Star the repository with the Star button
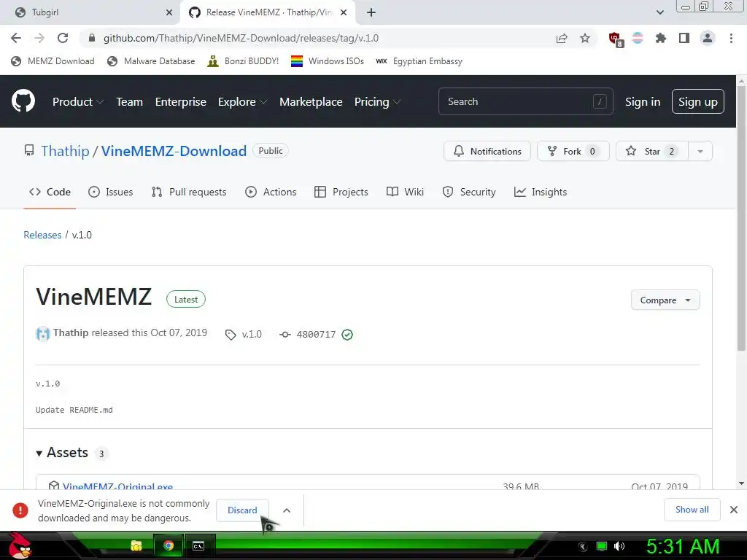Viewport: 747px width, 560px height. tap(651, 151)
